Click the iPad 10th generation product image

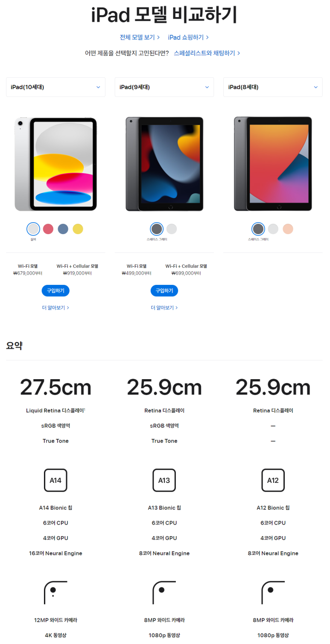click(x=55, y=164)
